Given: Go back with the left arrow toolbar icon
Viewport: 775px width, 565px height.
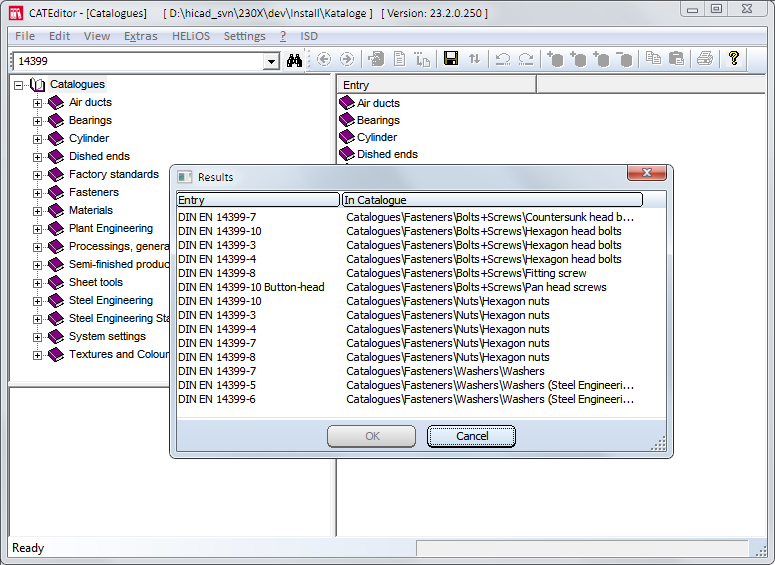Looking at the screenshot, I should pyautogui.click(x=324, y=59).
